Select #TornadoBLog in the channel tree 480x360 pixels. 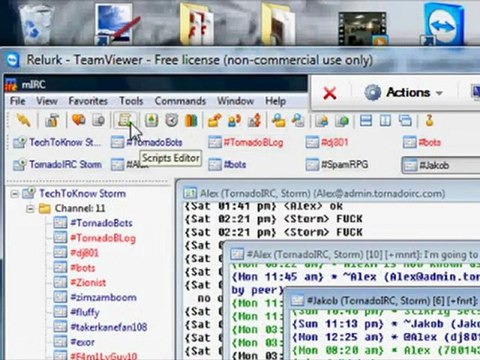tap(103, 238)
